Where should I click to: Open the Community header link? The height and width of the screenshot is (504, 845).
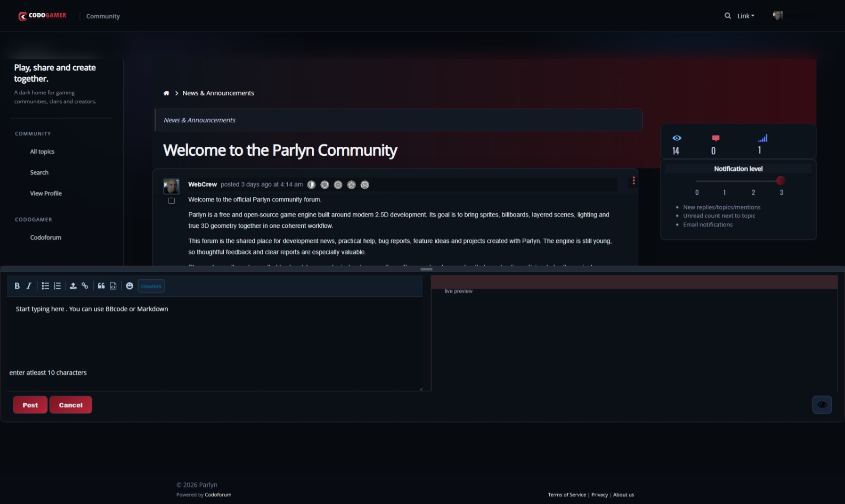tap(103, 16)
